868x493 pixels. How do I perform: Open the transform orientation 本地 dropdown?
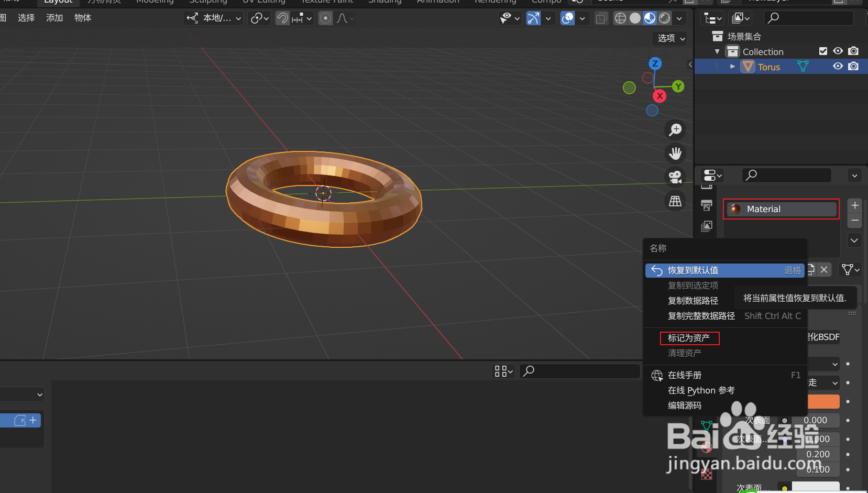click(x=213, y=18)
